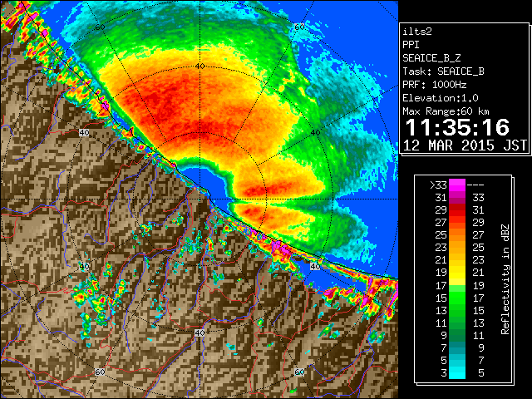Click the 40 km ring label directly south

coord(199,332)
